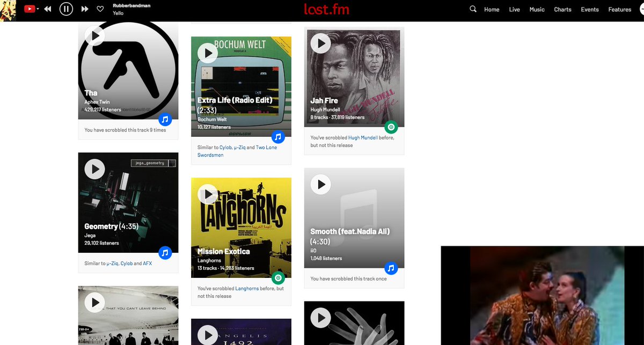Screen dimensions: 644x345
Task: Skip to previous track in player bar
Action: coord(48,9)
